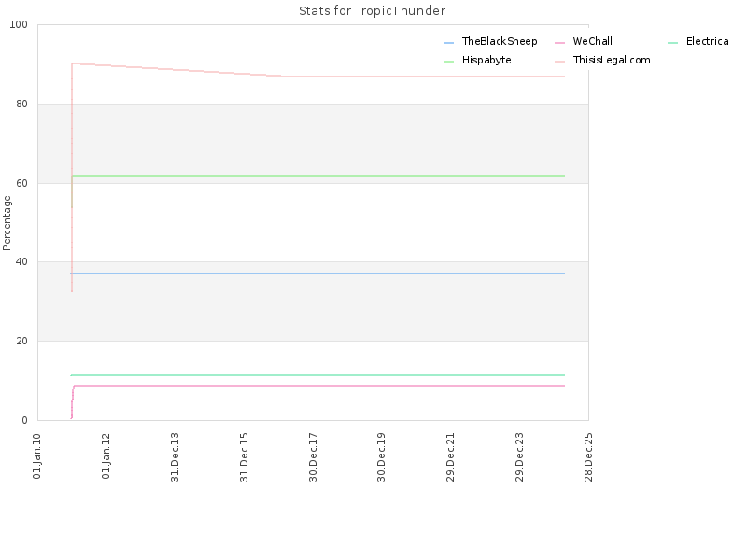
Task: Click the 30.Dec.17 x-axis date label
Action: coord(313,457)
